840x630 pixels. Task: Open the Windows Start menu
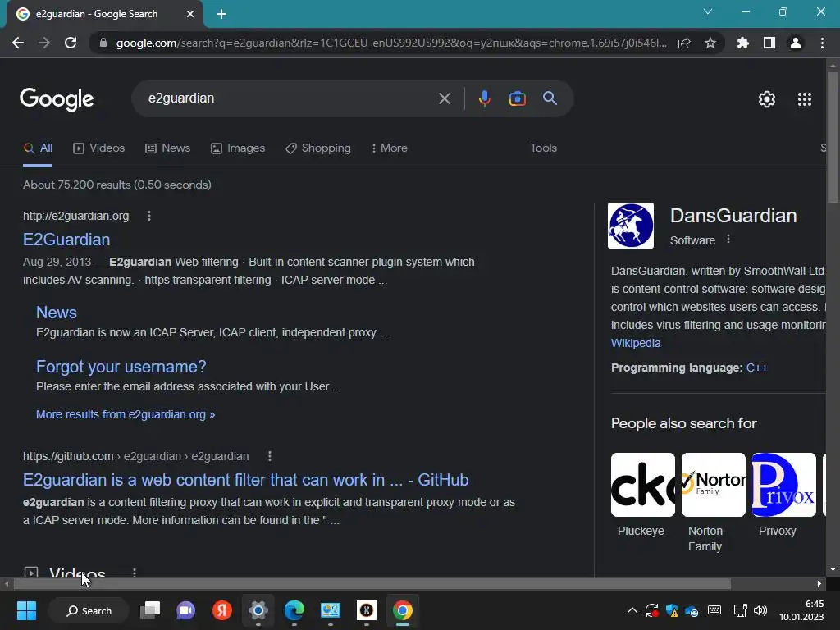[26, 610]
